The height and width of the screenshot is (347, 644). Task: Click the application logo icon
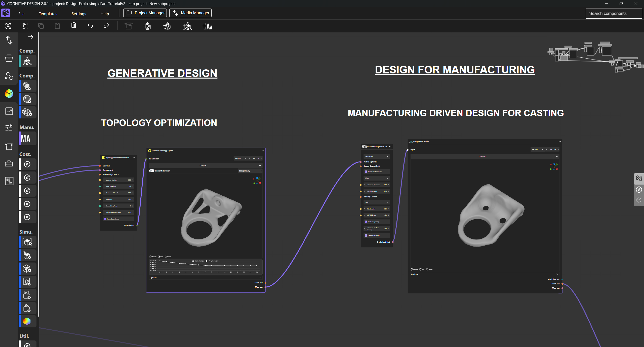pos(6,13)
